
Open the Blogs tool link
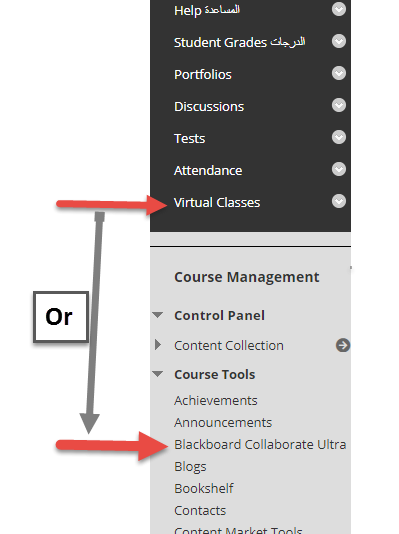tap(190, 467)
